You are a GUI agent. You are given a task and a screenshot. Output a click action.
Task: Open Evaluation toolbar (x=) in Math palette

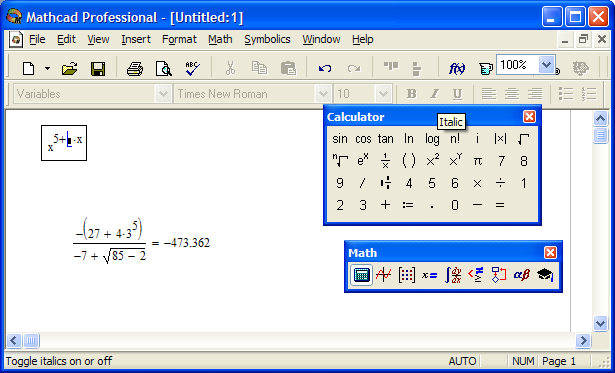point(429,275)
